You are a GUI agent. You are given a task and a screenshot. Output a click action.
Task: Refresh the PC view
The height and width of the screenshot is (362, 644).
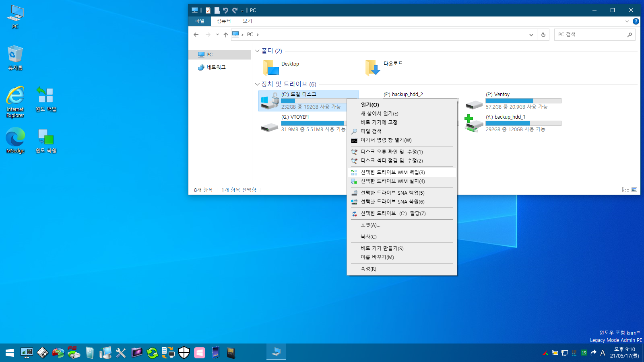point(543,35)
